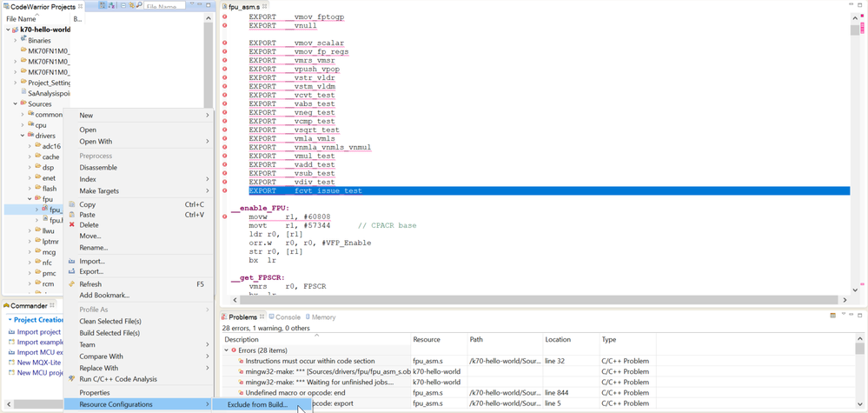Screen dimensions: 868x413
Task: Click Resource Configurations menu entry
Action: 138,404
